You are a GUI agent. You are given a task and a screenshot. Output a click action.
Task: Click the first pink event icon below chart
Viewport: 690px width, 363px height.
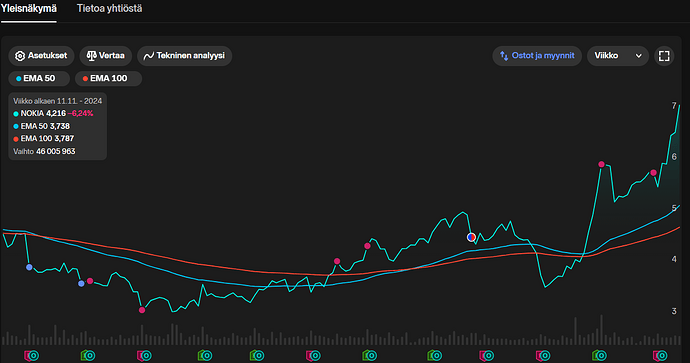pos(31,356)
